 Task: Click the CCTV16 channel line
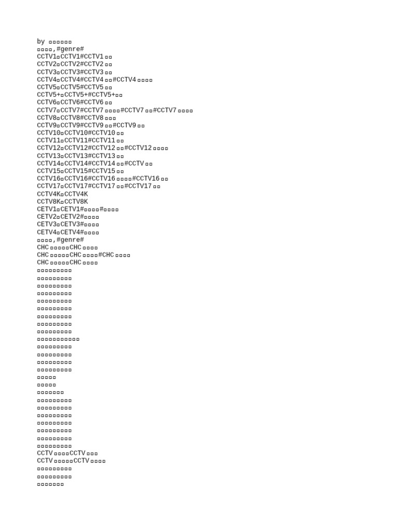pos(102,179)
